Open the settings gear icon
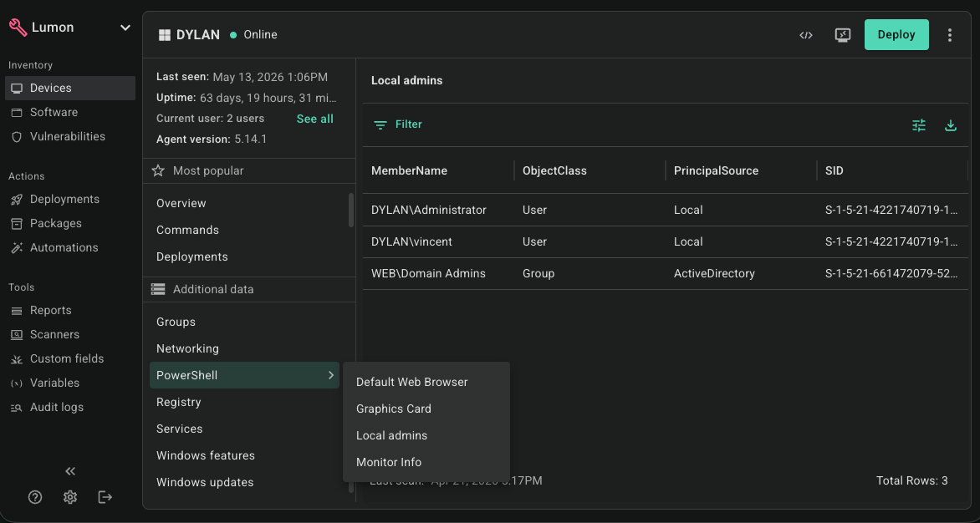The width and height of the screenshot is (980, 523). point(70,497)
